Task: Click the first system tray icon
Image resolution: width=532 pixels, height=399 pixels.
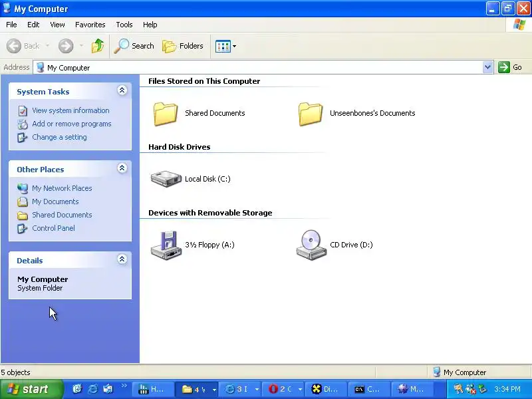Action: pos(459,389)
